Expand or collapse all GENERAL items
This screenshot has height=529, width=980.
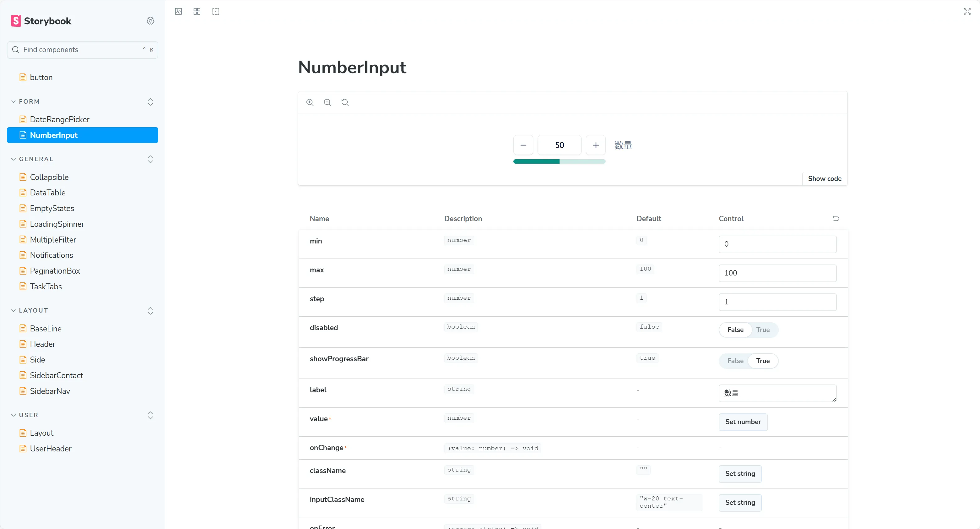point(150,159)
